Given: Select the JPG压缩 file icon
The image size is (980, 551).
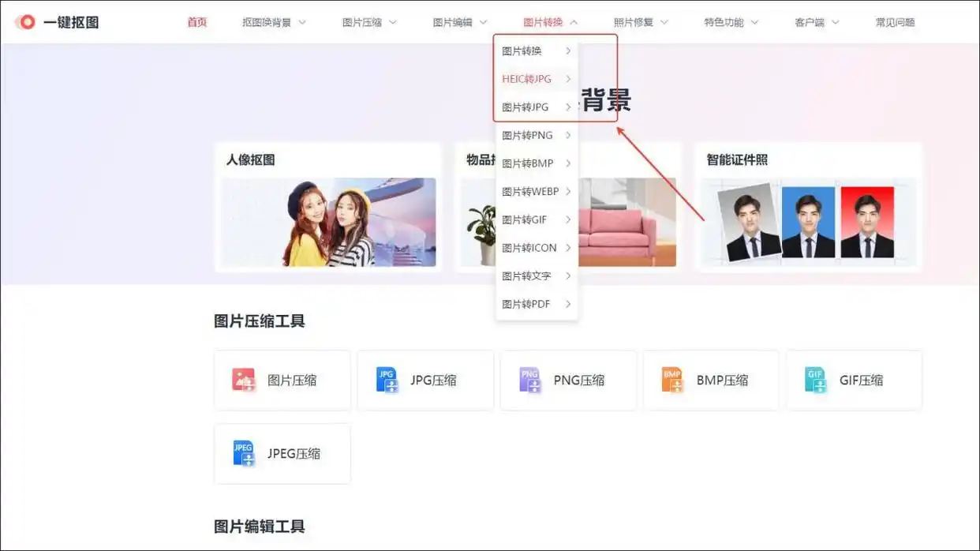Looking at the screenshot, I should point(387,380).
